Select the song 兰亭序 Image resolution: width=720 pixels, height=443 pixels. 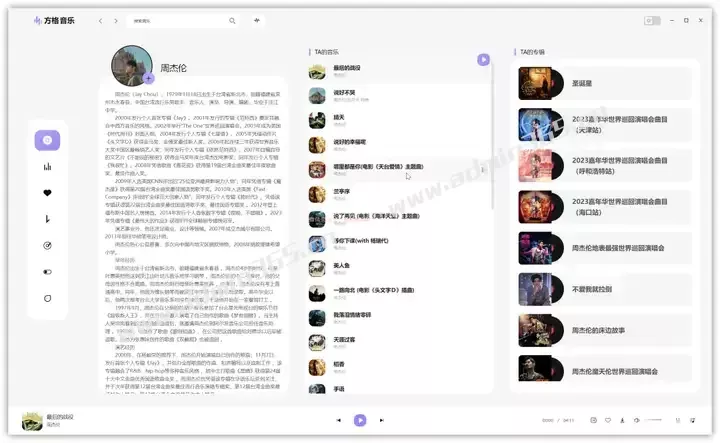(399, 195)
